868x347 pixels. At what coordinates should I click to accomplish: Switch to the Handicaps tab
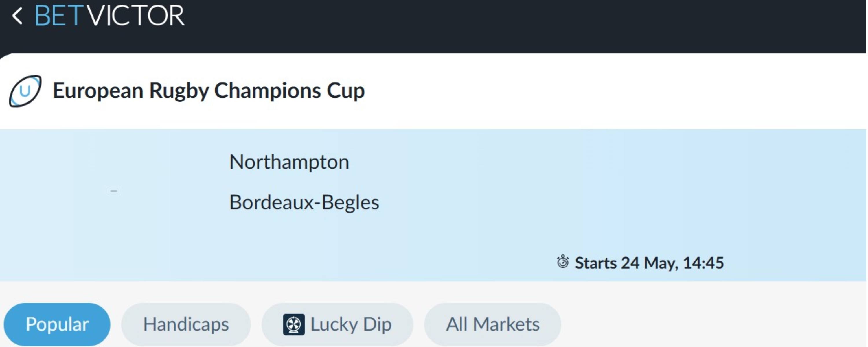click(186, 324)
